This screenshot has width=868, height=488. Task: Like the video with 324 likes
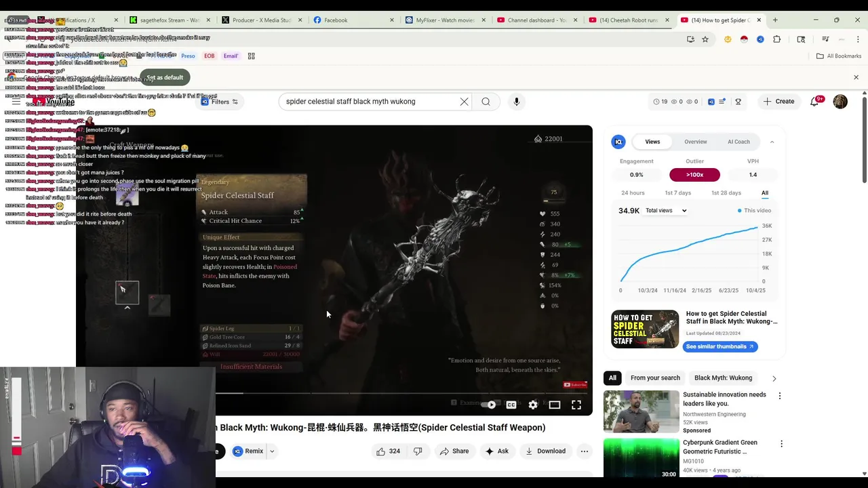coord(389,451)
